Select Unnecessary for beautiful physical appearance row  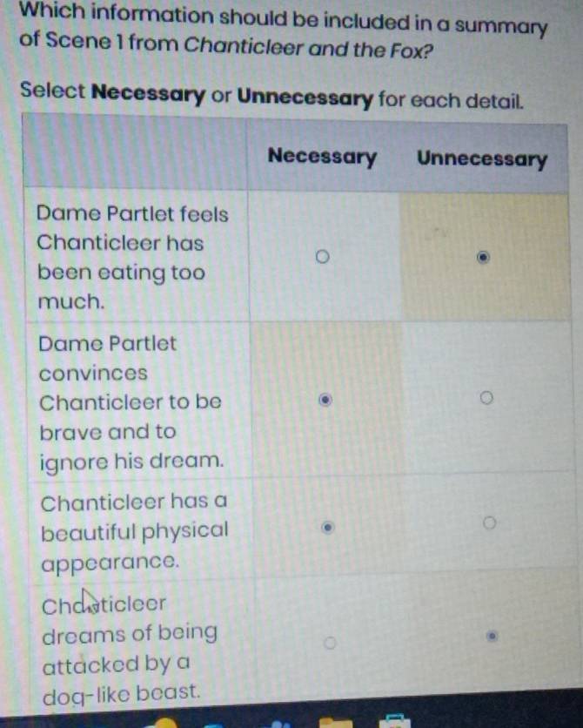pyautogui.click(x=489, y=523)
